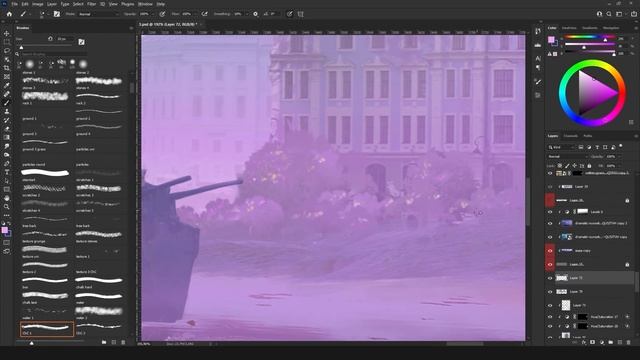Open brush settings panel icon in options bar
This screenshot has width=640, height=360.
tap(57, 14)
